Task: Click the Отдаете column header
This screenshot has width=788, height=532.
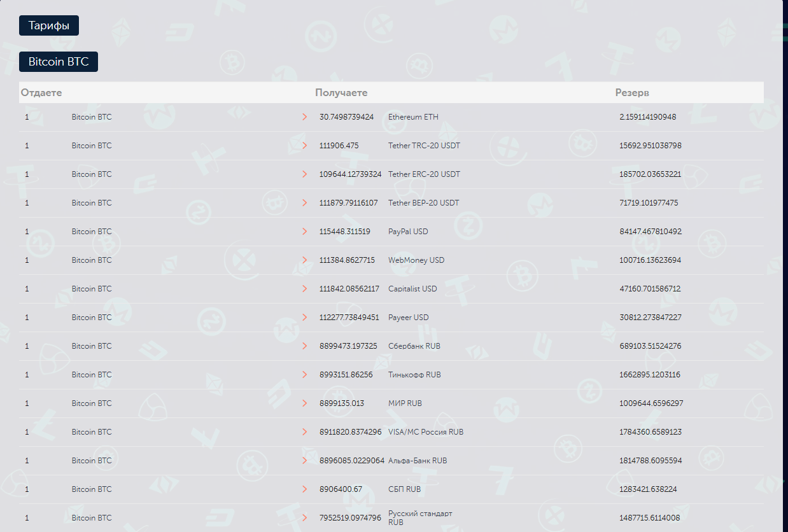Action: [x=41, y=93]
